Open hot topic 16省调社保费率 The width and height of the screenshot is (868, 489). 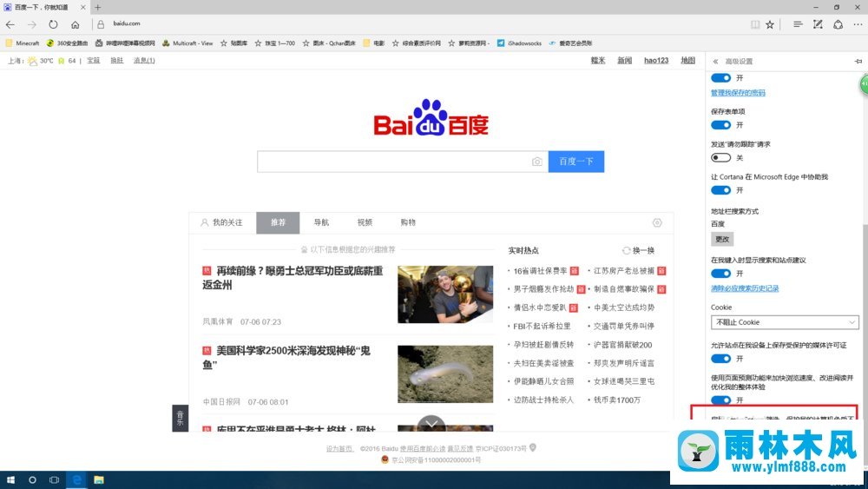(540, 271)
